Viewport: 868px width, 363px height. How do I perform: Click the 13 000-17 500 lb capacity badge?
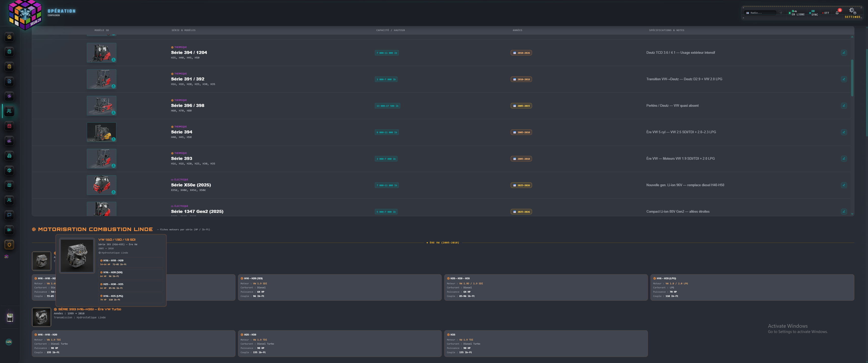click(387, 106)
